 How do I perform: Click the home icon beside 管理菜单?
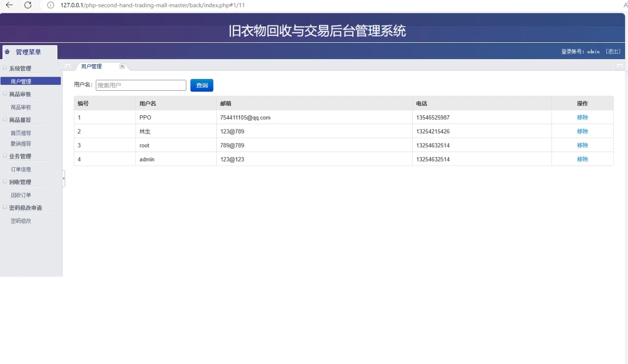point(6,51)
